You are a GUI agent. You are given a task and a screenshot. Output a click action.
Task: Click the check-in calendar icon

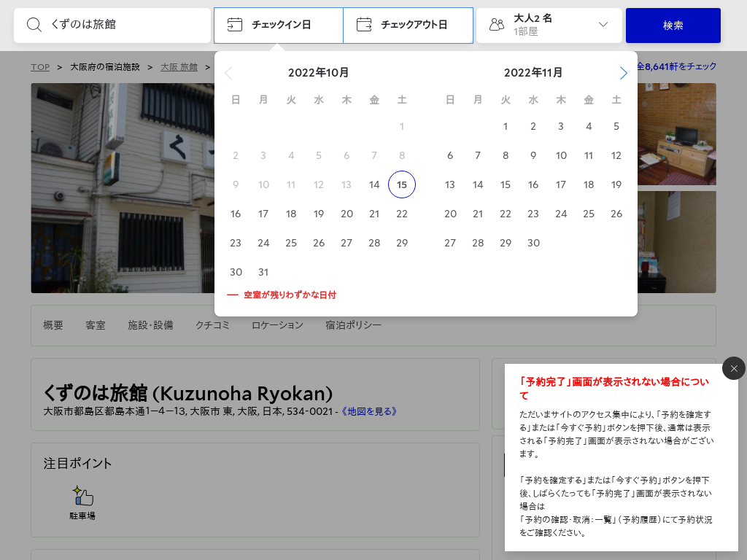point(234,24)
